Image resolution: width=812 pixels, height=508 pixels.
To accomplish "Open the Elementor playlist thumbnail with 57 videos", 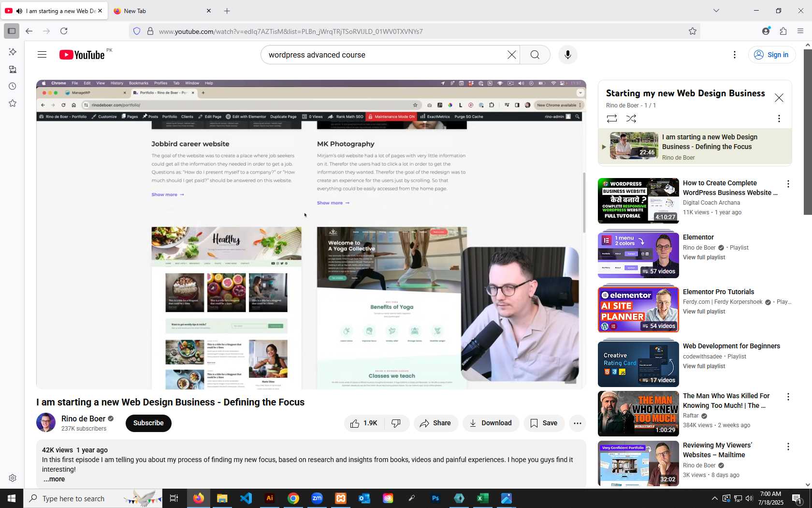I will 638,255.
